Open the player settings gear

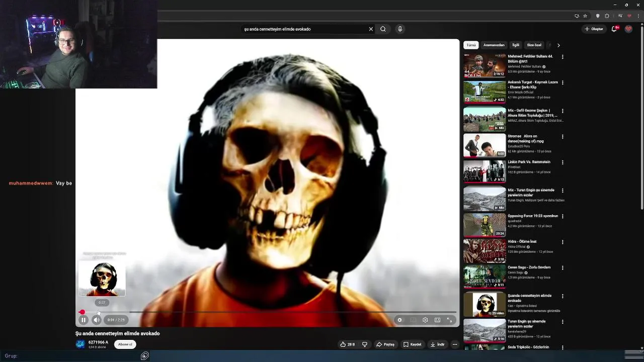tap(425, 320)
